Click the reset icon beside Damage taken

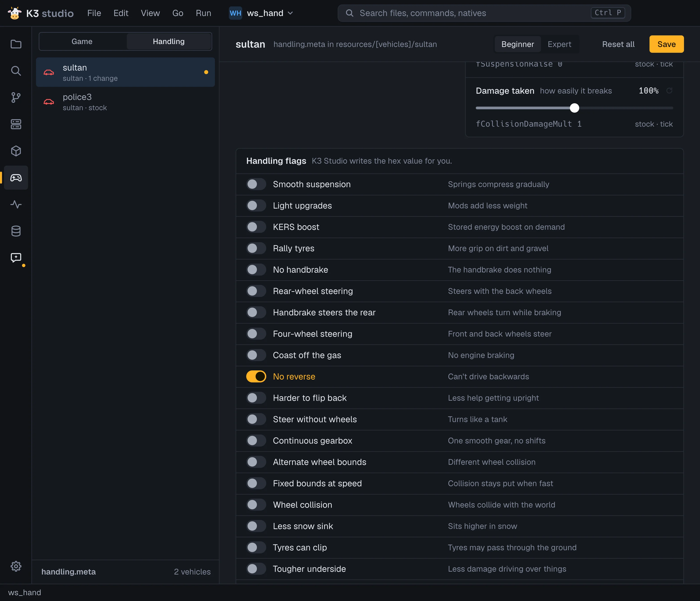point(669,91)
